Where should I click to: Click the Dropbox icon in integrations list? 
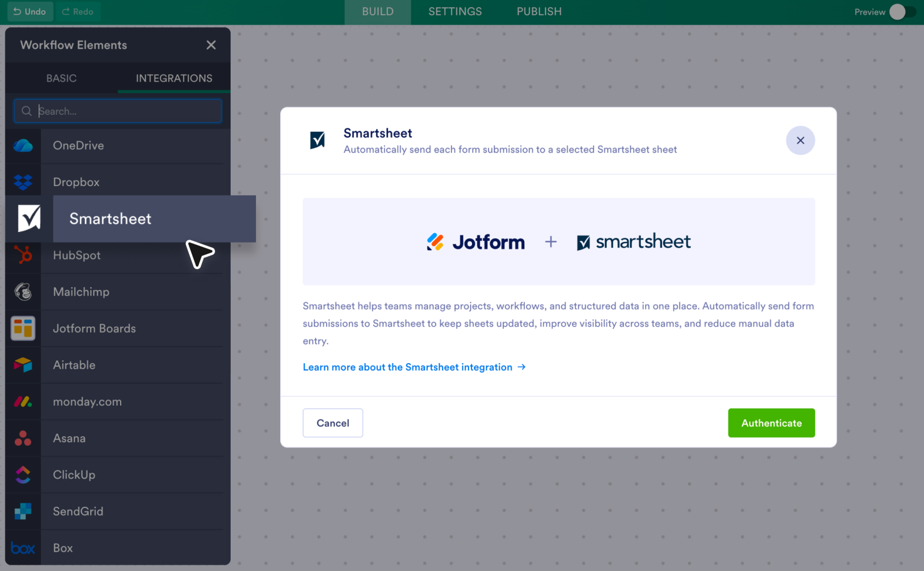coord(23,182)
